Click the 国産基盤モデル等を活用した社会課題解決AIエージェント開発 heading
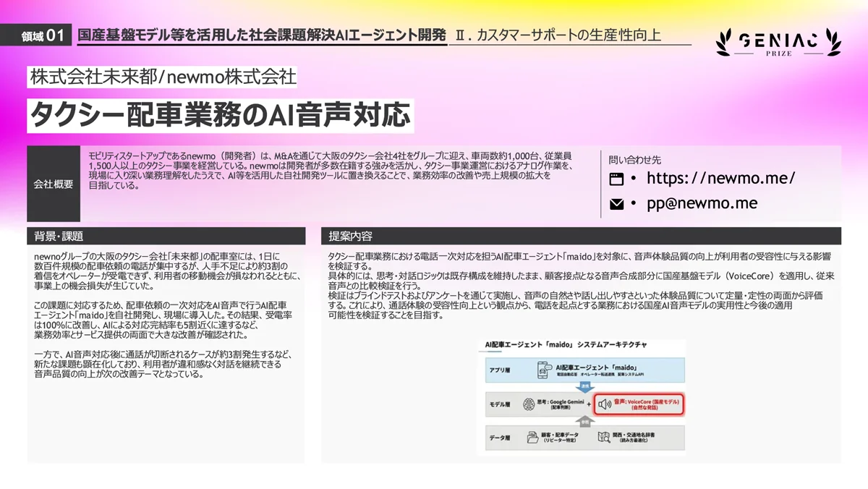Screen dimensions: 868x489 [261, 35]
